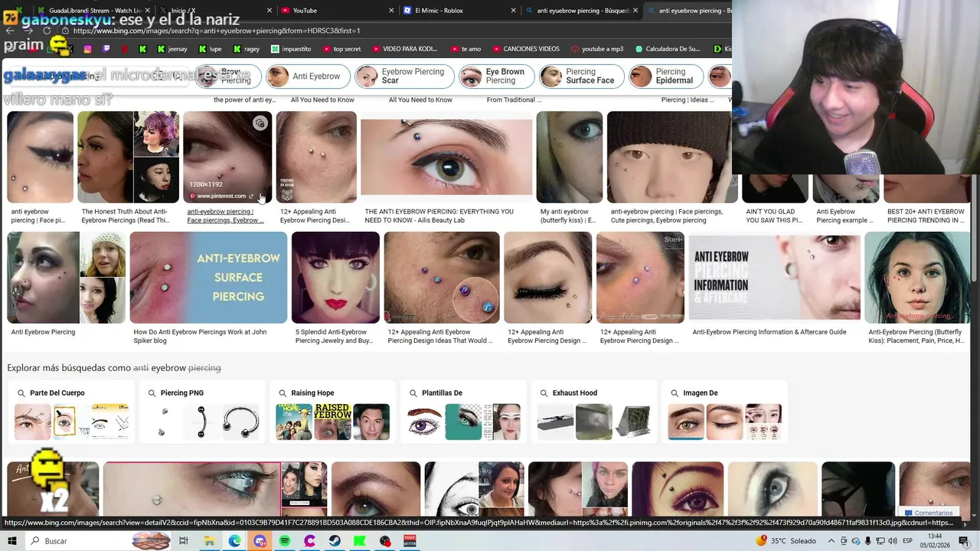This screenshot has height=551, width=980.
Task: Open the youtube a mp3 bookmark
Action: [597, 49]
